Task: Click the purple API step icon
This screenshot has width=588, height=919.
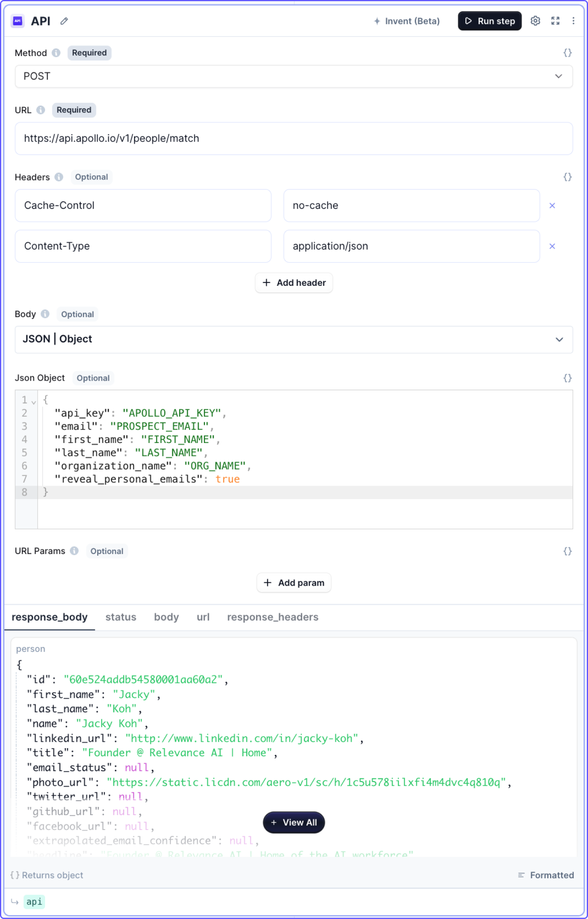Action: click(x=18, y=21)
